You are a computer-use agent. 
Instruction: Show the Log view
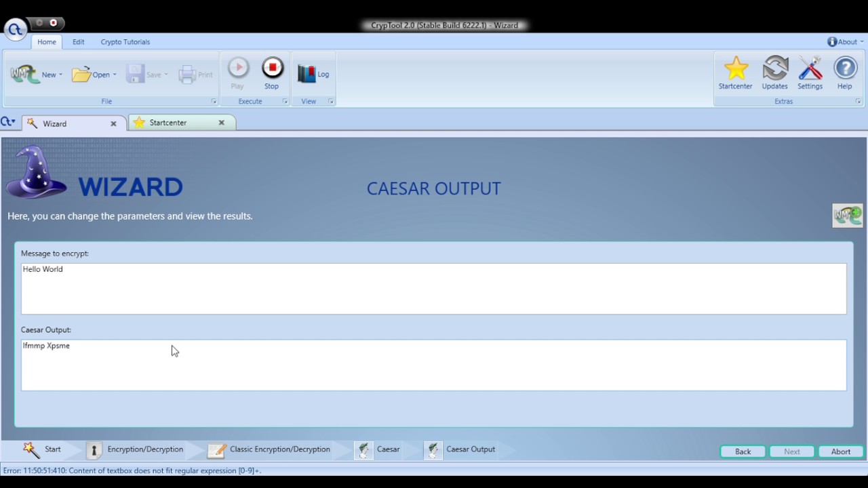tap(313, 75)
